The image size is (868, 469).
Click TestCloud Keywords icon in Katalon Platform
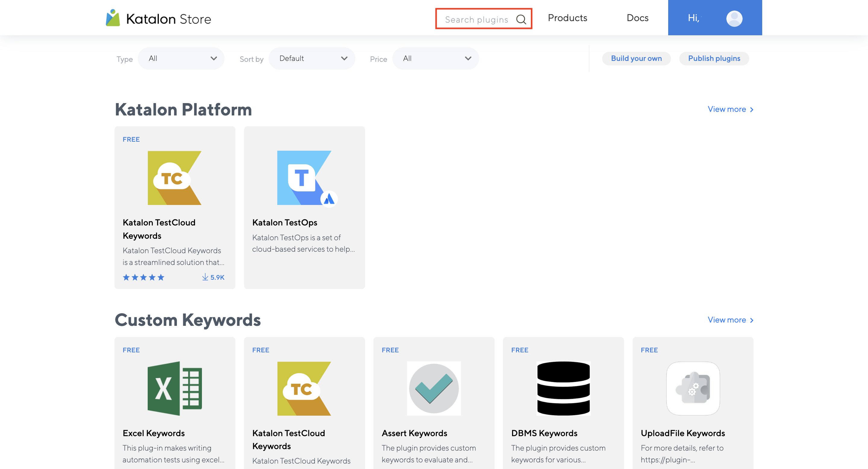pyautogui.click(x=175, y=178)
